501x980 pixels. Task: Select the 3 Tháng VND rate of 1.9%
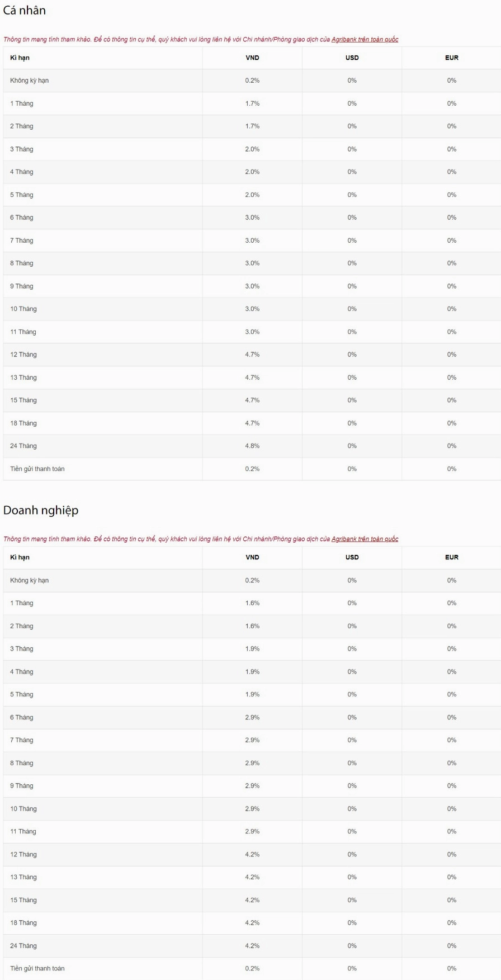coord(252,649)
